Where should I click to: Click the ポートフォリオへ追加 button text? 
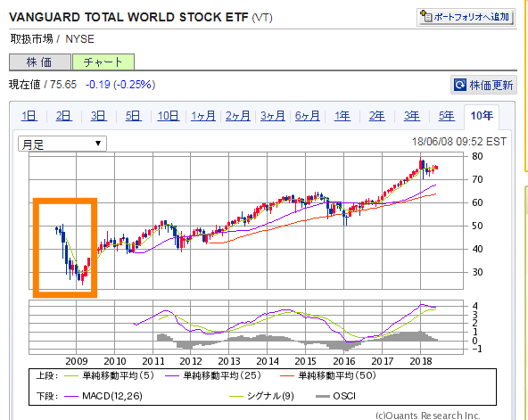pos(471,17)
